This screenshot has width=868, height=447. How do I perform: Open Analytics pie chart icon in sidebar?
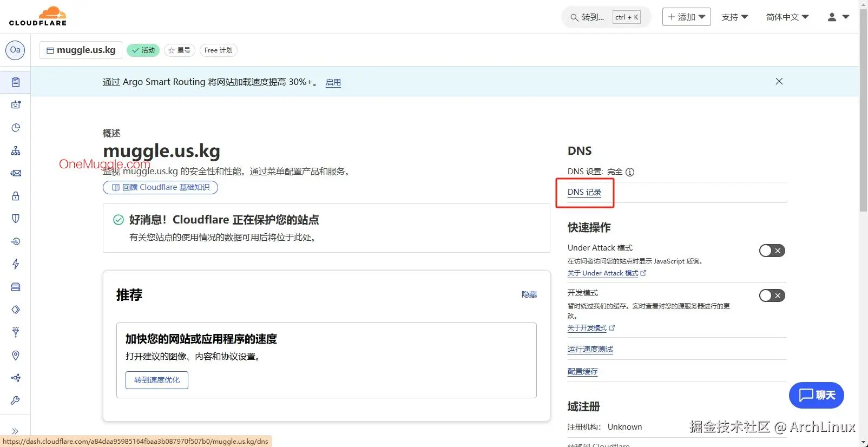click(x=16, y=128)
